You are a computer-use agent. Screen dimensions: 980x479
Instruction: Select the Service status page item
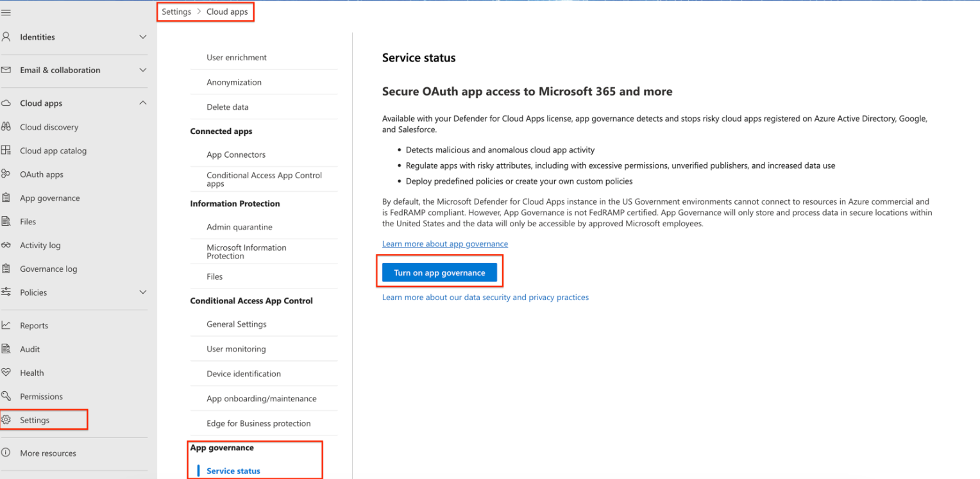(x=233, y=471)
